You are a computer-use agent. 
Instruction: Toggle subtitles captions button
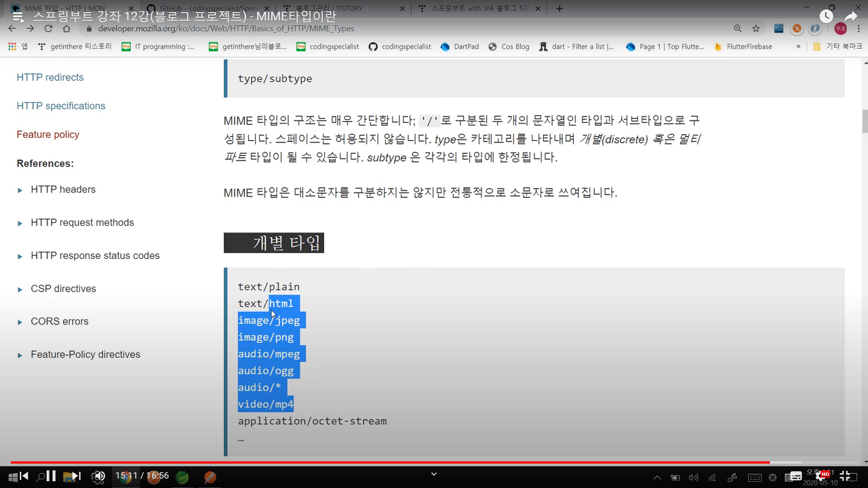point(795,476)
